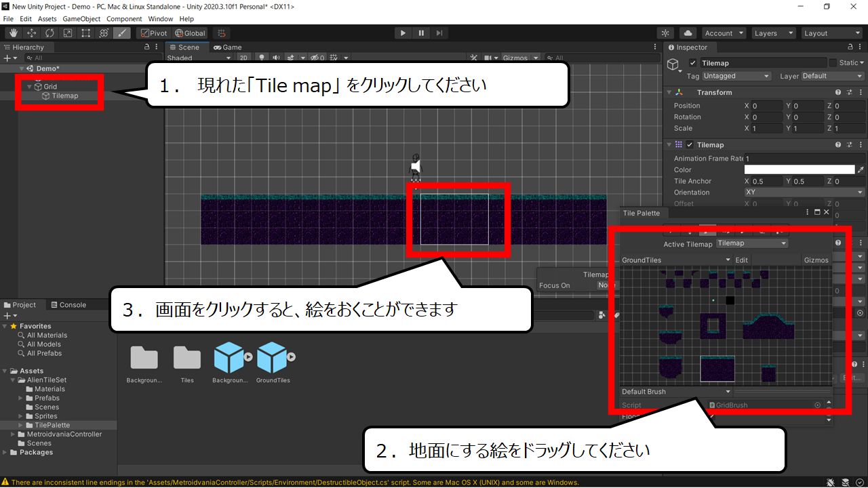
Task: Select the Rotate tool
Action: pyautogui.click(x=50, y=33)
